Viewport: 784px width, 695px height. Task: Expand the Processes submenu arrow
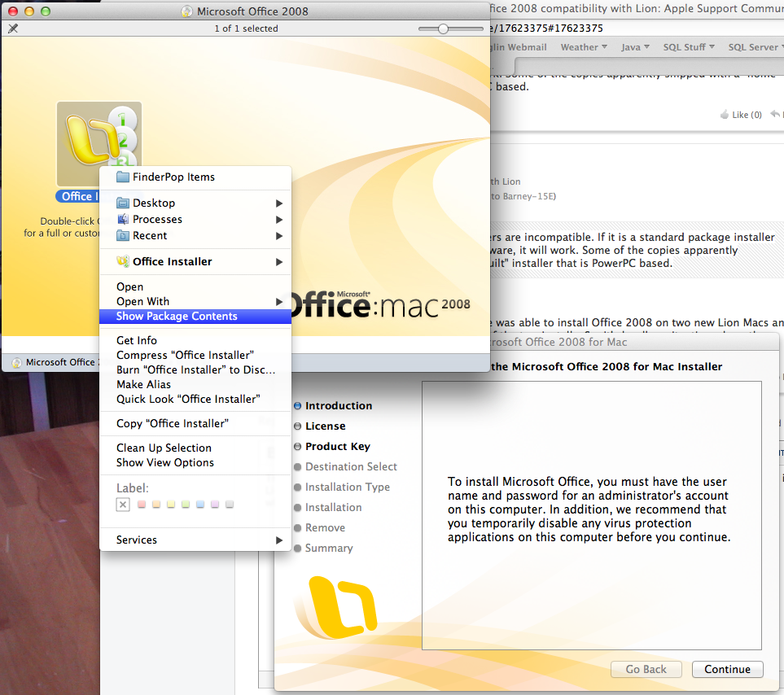pyautogui.click(x=279, y=220)
